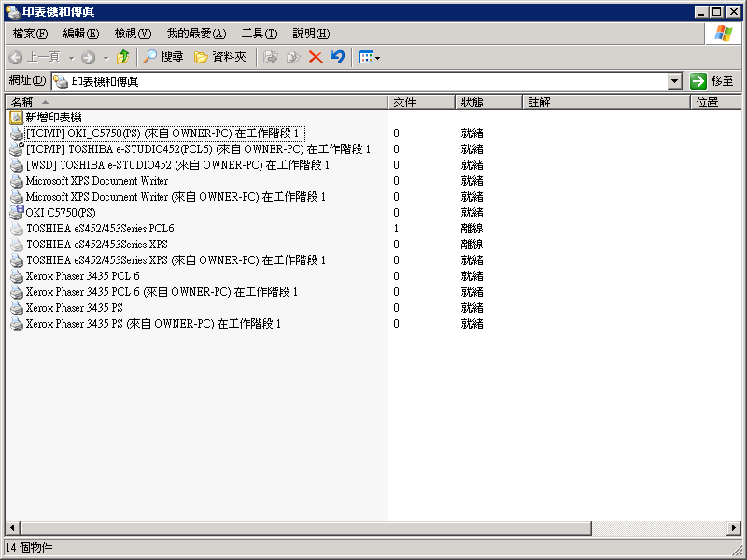Screen dimensions: 747x560
Task: Open the 編輯(E) menu
Action: (81, 34)
